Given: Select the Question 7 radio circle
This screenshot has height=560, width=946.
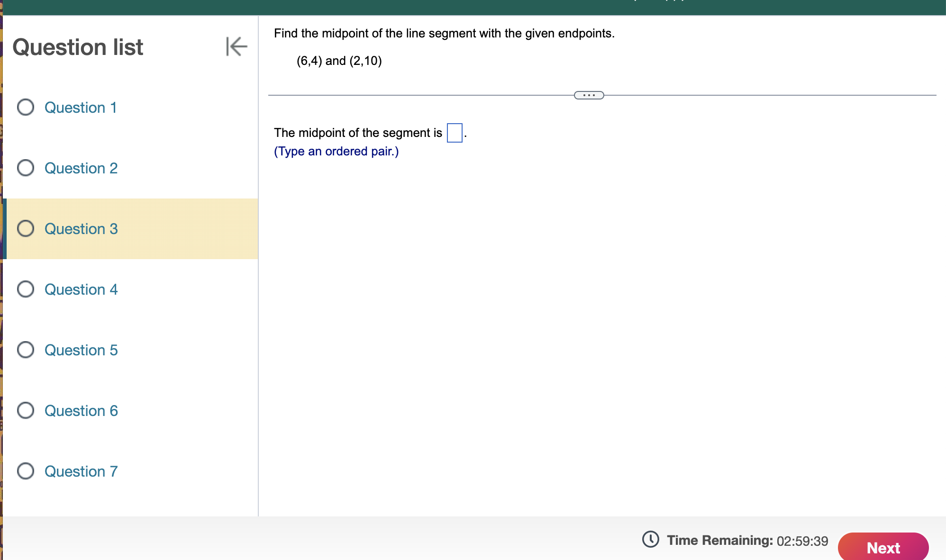Looking at the screenshot, I should tap(26, 471).
